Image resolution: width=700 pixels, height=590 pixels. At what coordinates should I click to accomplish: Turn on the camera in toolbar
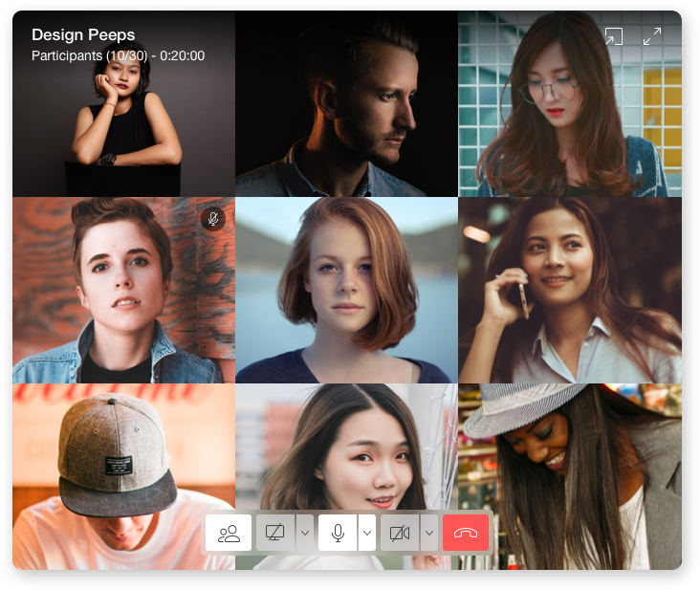pyautogui.click(x=400, y=533)
